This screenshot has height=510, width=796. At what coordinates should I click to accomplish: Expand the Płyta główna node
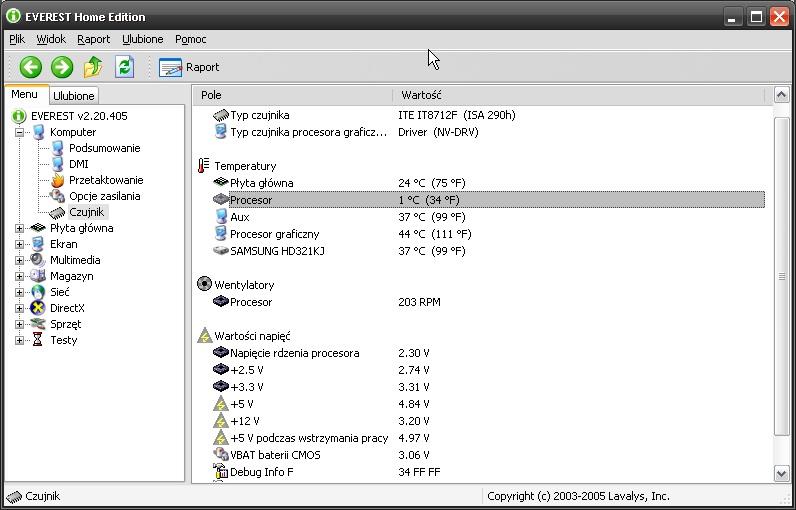(x=19, y=228)
